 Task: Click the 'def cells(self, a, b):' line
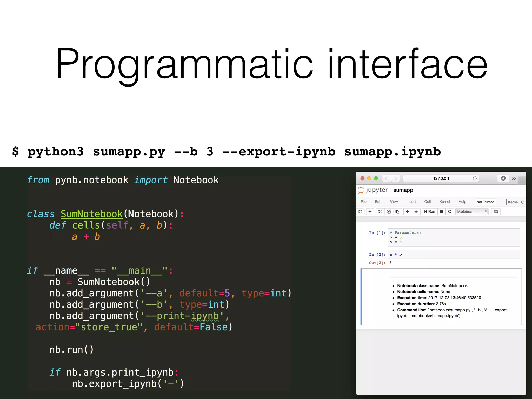(x=111, y=225)
